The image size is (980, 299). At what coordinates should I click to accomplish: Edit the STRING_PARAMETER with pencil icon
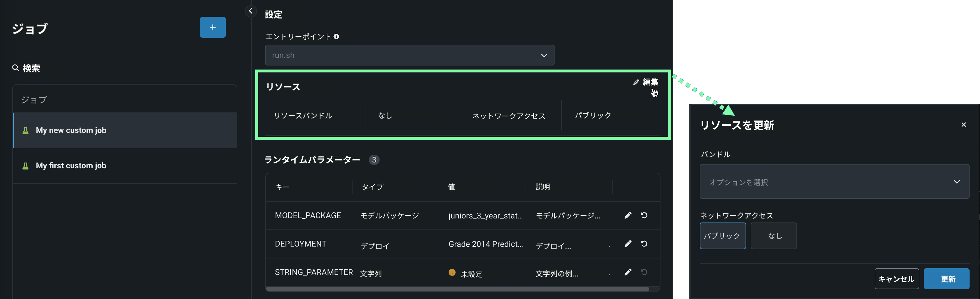[x=628, y=272]
